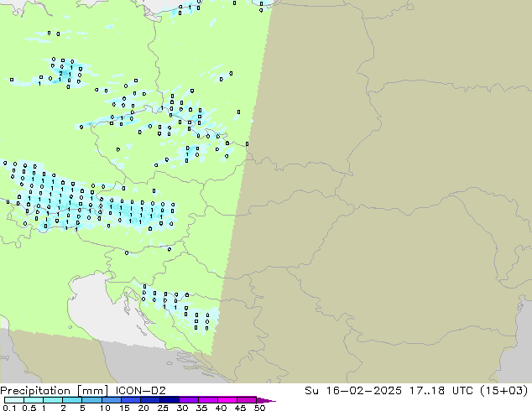The width and height of the screenshot is (532, 411).
Task: Click the 45–50 mm legend swatch
Action: click(x=247, y=400)
